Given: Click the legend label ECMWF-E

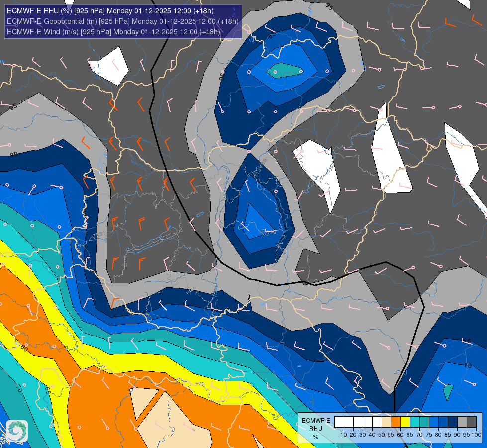Looking at the screenshot, I should [316, 421].
